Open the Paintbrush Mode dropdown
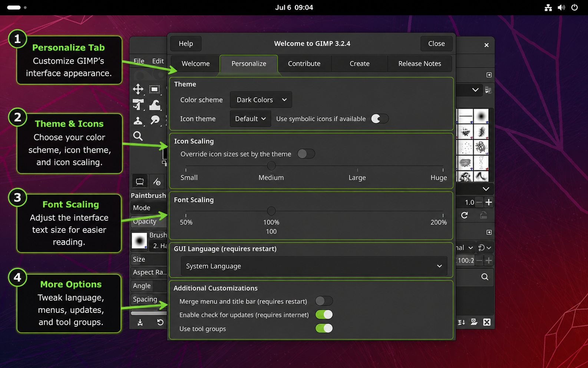The image size is (588, 368). 149,208
